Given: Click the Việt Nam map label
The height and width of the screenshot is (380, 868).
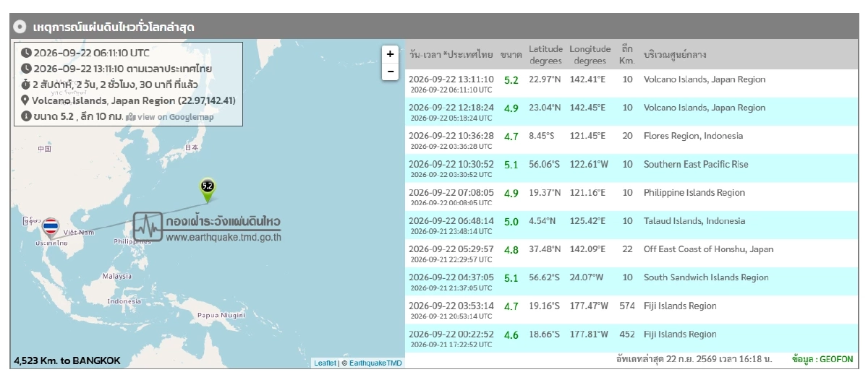Looking at the screenshot, I should click(x=79, y=232).
